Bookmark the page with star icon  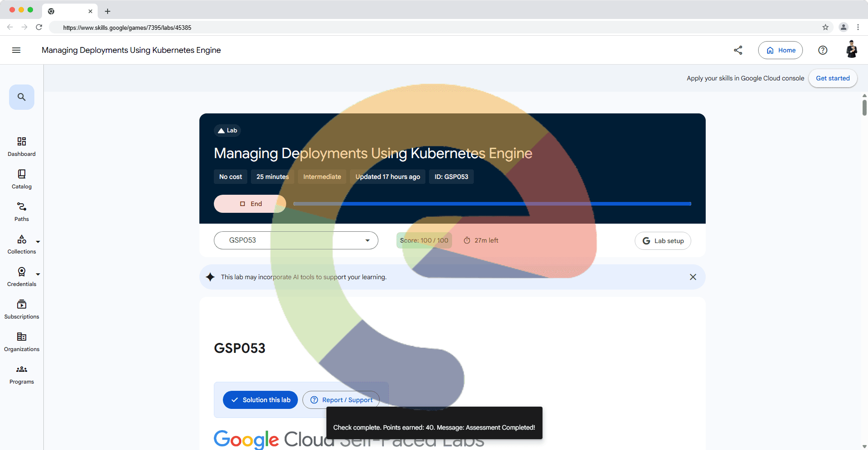point(826,28)
